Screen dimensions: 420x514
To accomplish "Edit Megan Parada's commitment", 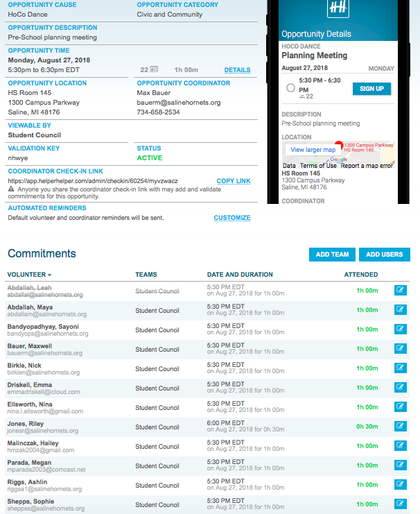I will click(x=401, y=465).
